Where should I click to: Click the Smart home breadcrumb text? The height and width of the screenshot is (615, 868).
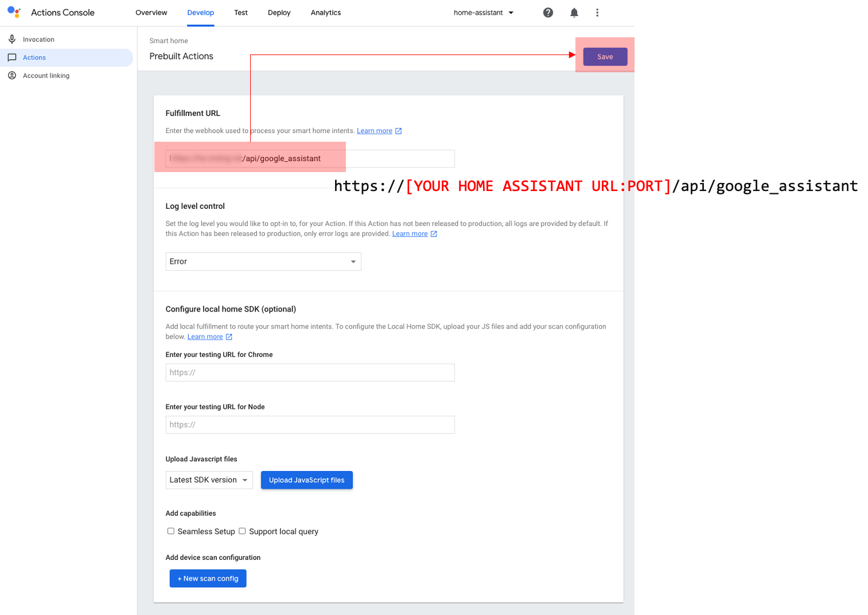(169, 41)
